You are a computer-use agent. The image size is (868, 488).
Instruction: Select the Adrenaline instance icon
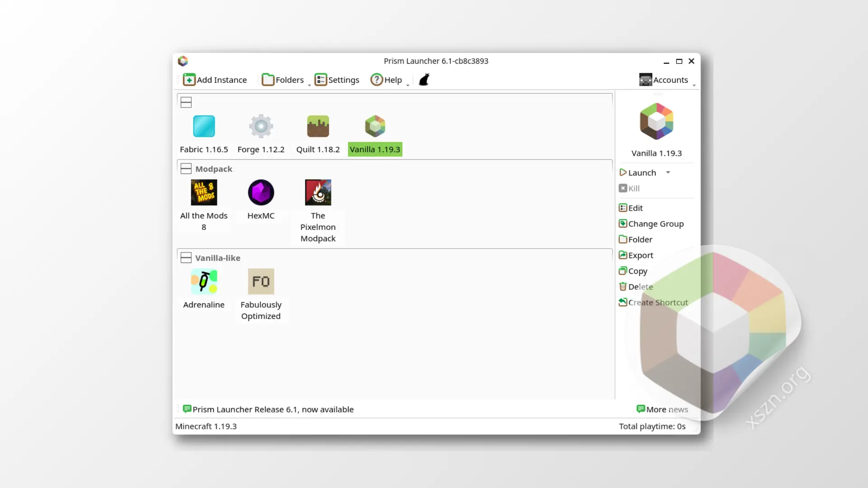204,282
